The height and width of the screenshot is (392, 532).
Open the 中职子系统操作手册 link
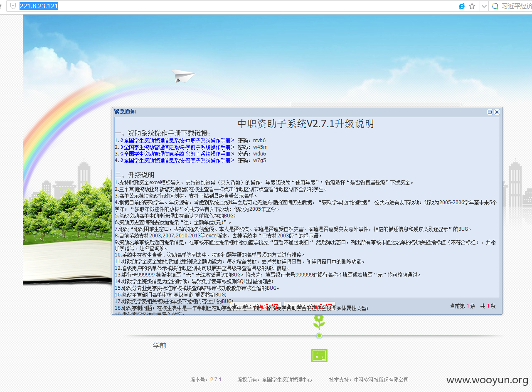177,141
